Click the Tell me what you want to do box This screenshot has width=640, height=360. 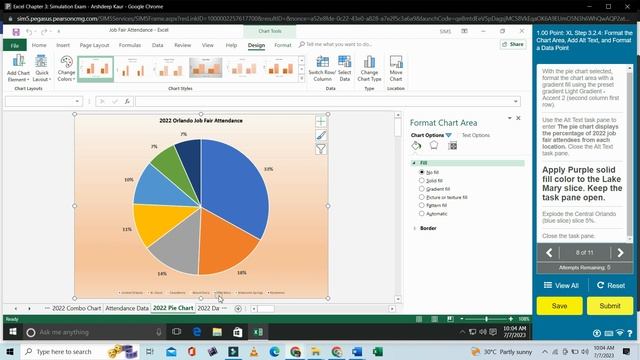(336, 44)
